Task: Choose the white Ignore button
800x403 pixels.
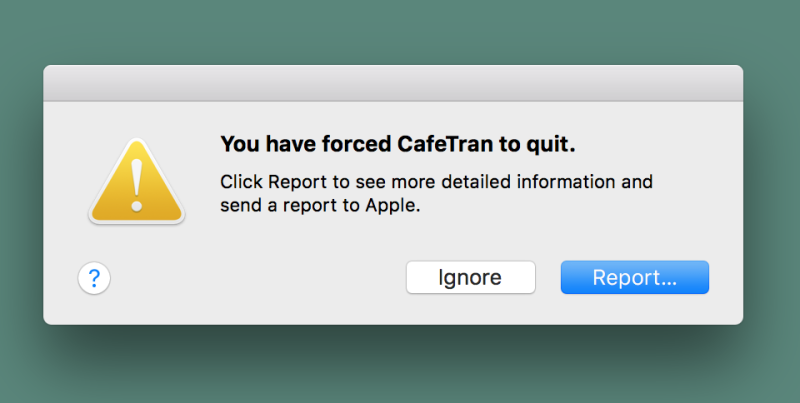Action: 470,278
